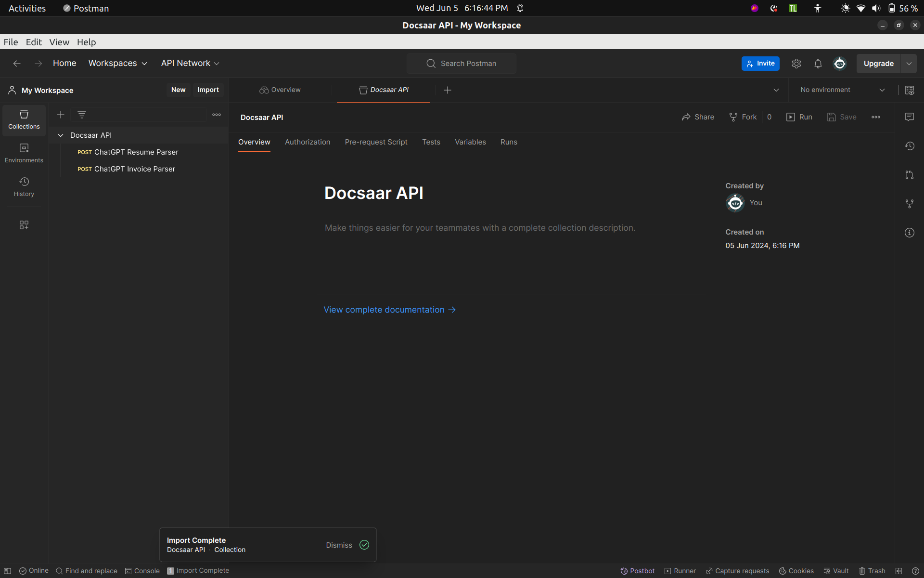Open the File menu
This screenshot has height=578, width=924.
11,42
